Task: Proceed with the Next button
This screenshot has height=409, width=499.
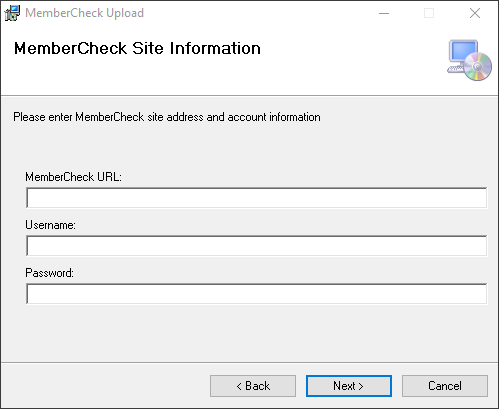Action: point(349,386)
